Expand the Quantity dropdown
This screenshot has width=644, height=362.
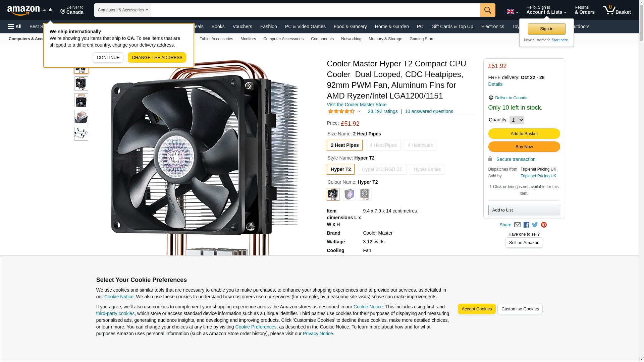pos(517,120)
